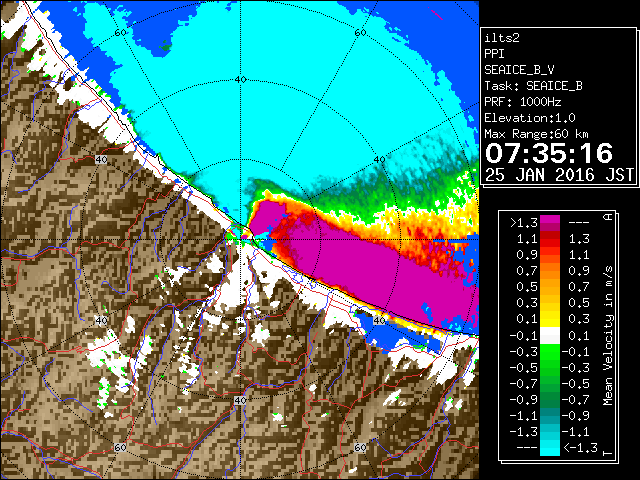Click the 'Mean Velocity in m/s' legend title
Screen dimensions: 640x480
pos(608,336)
